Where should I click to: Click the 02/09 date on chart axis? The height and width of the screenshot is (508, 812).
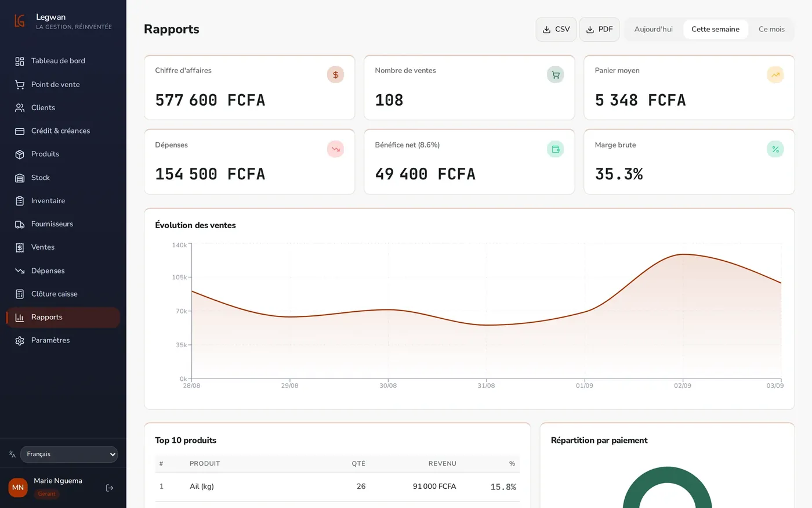click(683, 385)
